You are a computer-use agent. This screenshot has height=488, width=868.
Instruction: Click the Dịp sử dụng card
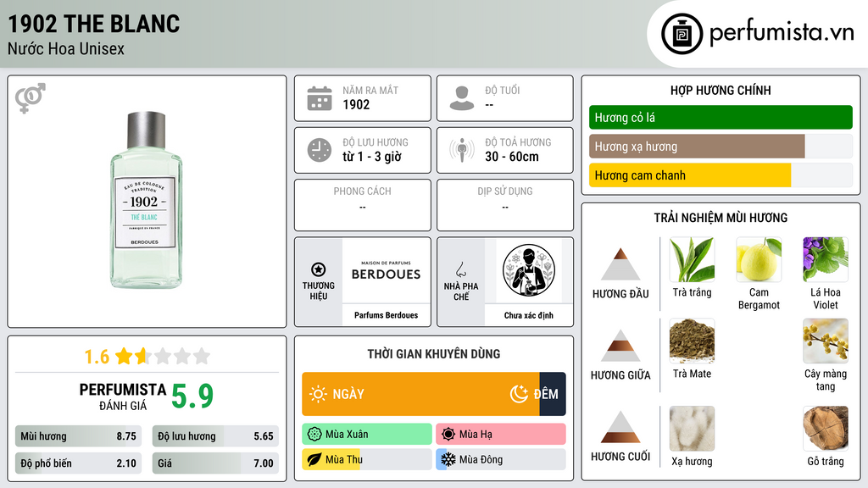point(505,205)
